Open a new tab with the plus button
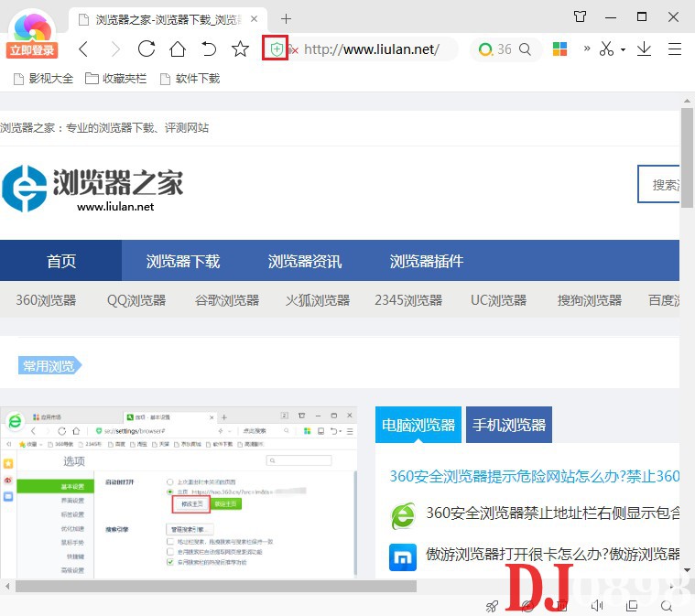695x616 pixels. pos(286,18)
